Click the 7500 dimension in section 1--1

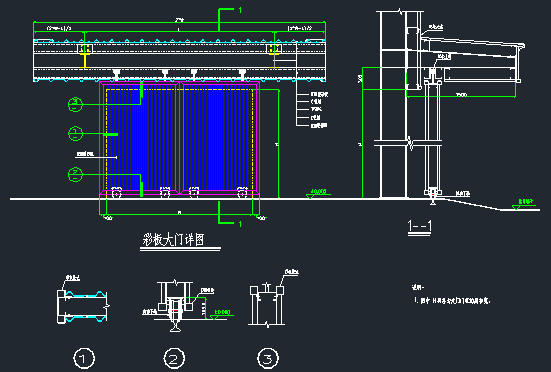click(x=461, y=95)
